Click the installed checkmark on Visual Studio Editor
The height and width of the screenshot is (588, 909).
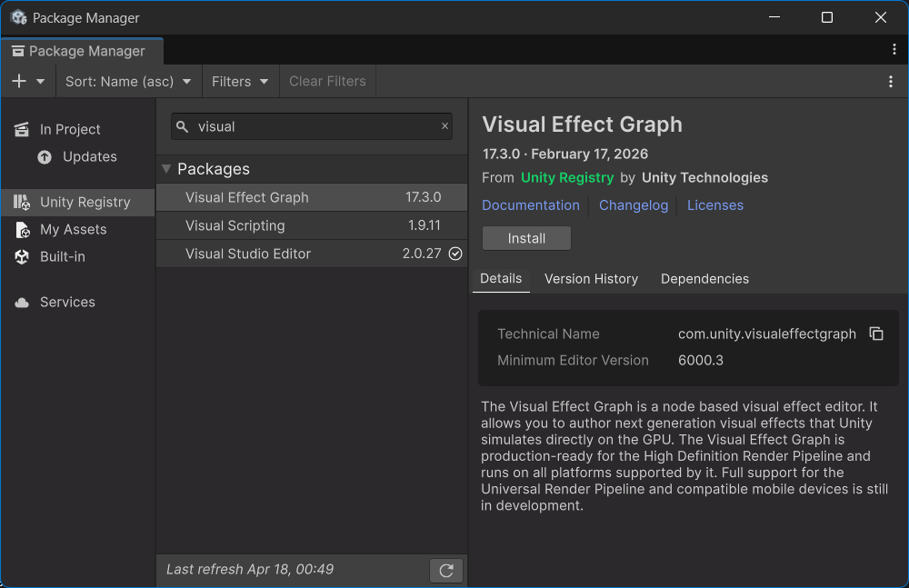[455, 254]
